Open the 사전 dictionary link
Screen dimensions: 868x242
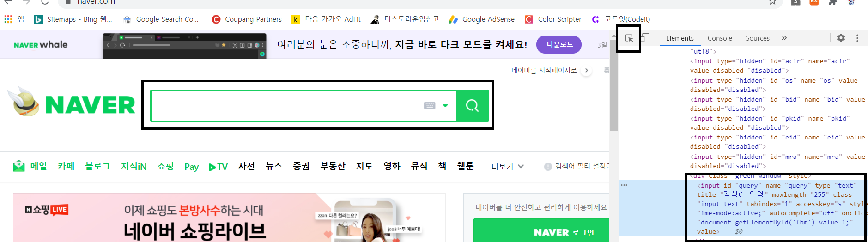coord(247,166)
